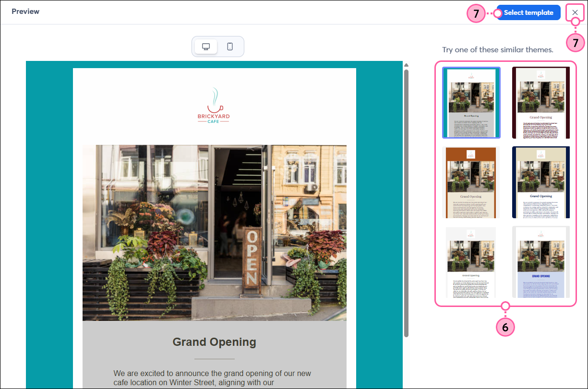Image resolution: width=588 pixels, height=389 pixels.
Task: Pick the navy blue theme thumbnail
Action: pyautogui.click(x=541, y=182)
